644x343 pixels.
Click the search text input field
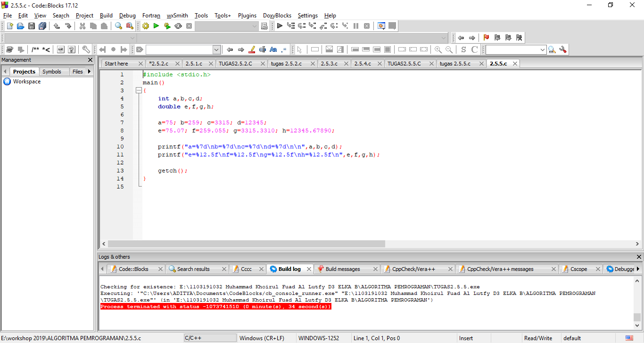[x=179, y=49]
